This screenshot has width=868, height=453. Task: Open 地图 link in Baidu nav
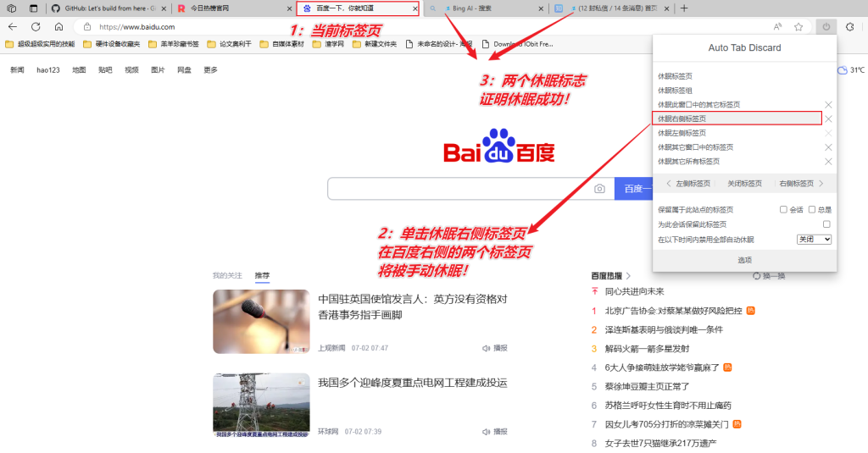click(79, 69)
